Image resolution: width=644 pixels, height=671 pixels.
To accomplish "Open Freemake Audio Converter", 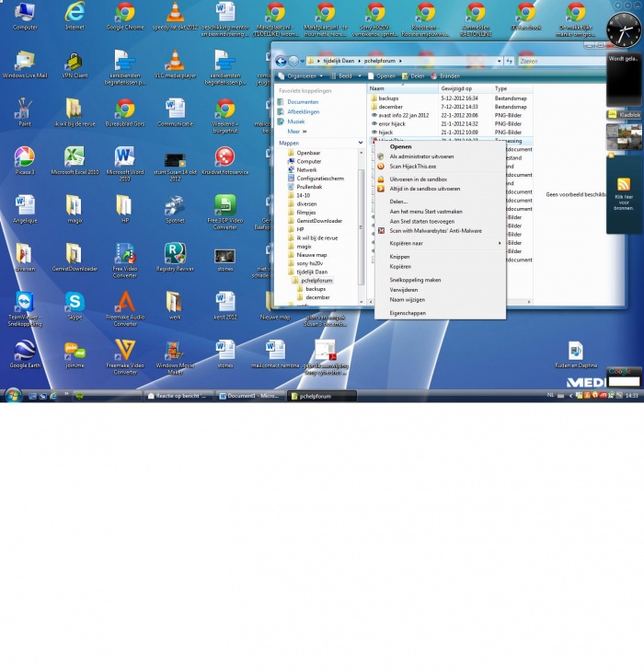I will point(125,308).
